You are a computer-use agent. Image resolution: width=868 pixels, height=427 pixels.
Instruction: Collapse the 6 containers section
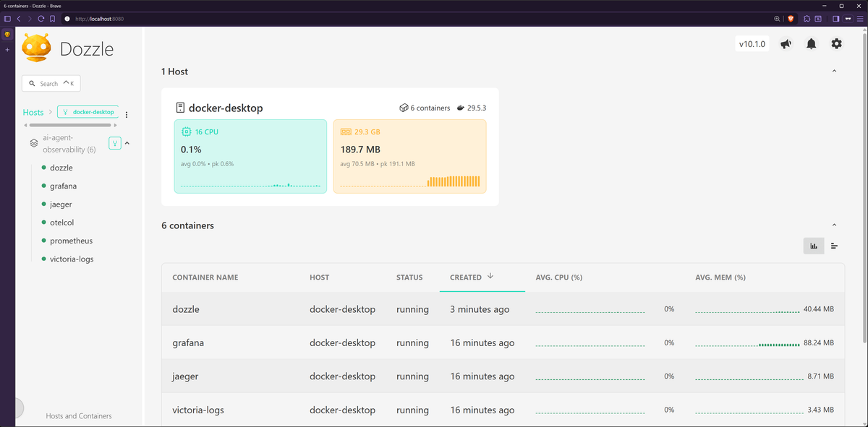coord(834,225)
